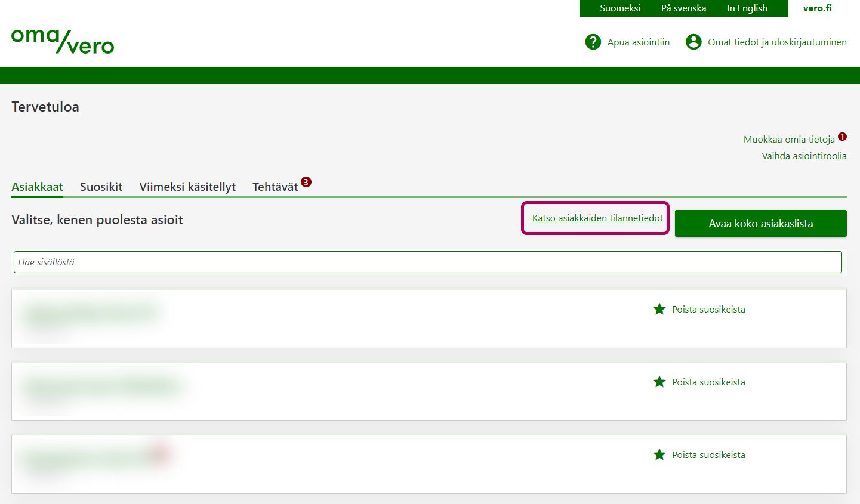
Task: Click the star icon of first customer
Action: pyautogui.click(x=659, y=309)
